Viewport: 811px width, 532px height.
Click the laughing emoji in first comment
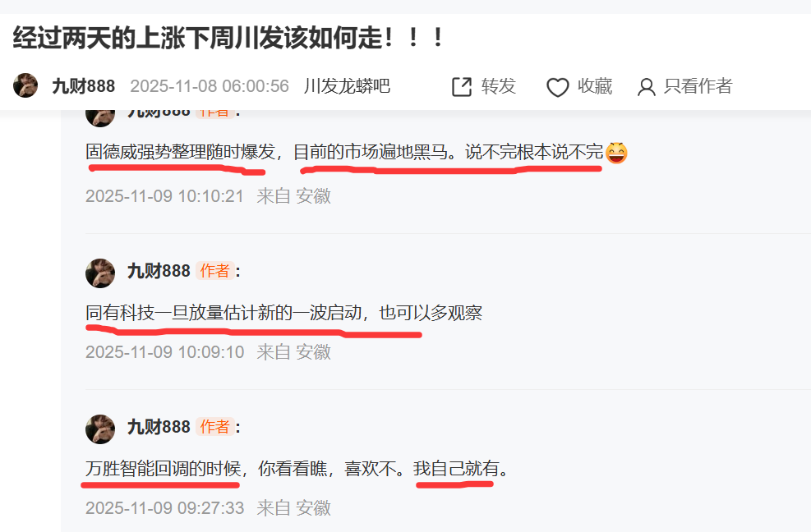click(x=616, y=153)
